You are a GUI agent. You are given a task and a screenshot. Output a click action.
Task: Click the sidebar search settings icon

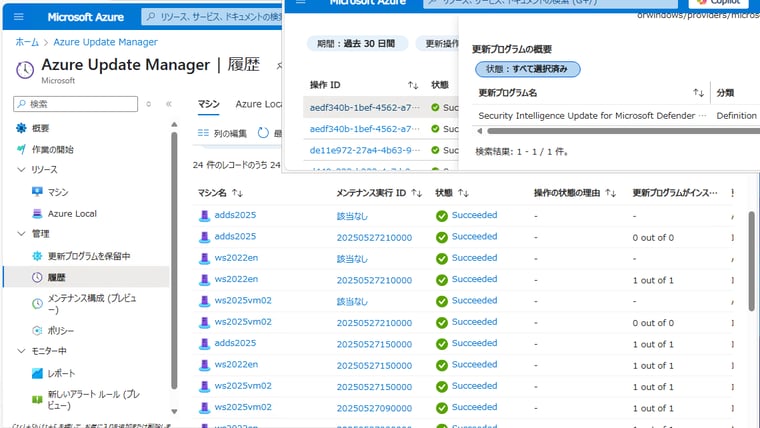click(149, 104)
